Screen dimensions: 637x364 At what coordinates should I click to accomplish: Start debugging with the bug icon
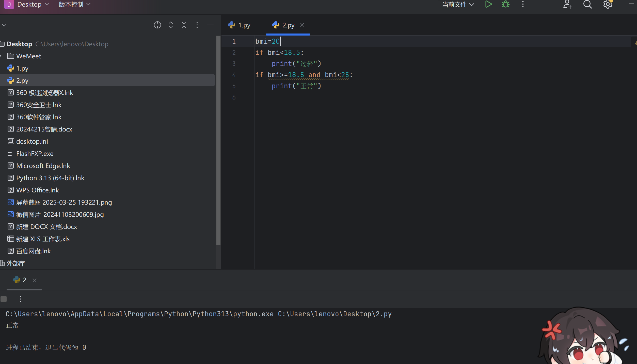(x=505, y=4)
